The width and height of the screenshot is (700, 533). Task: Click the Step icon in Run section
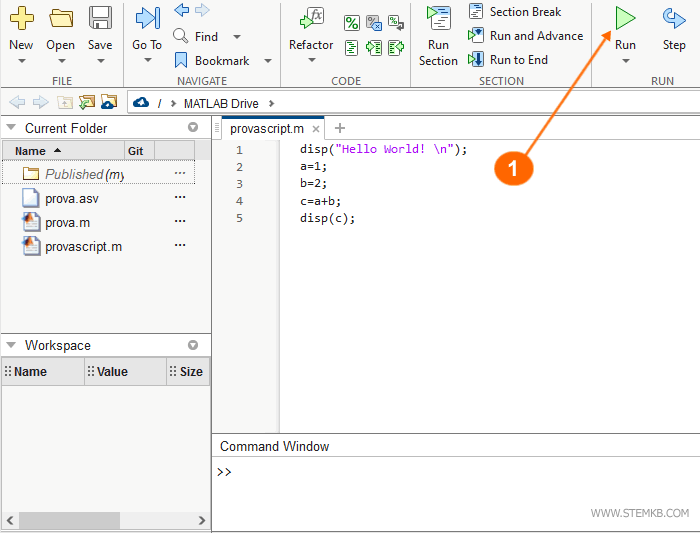point(674,18)
